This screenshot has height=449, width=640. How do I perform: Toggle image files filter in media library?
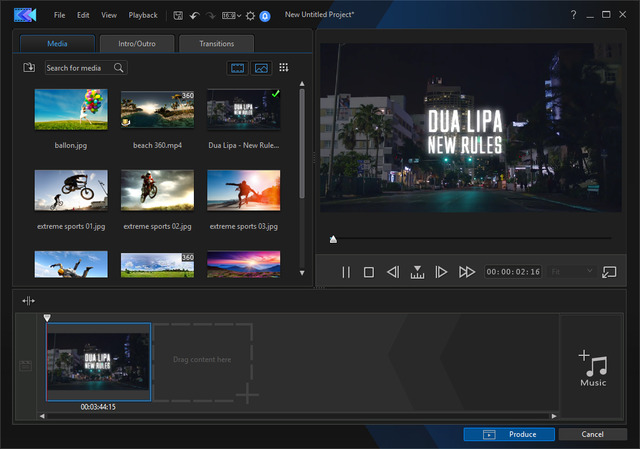point(261,68)
